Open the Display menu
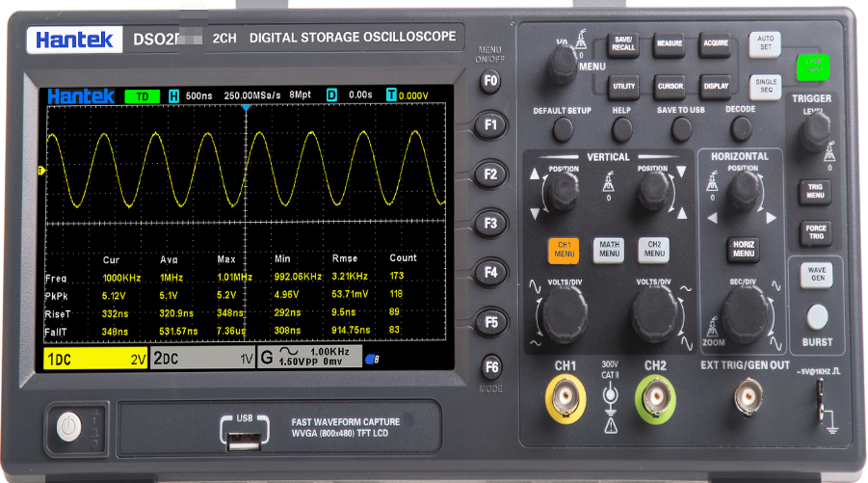 [716, 87]
